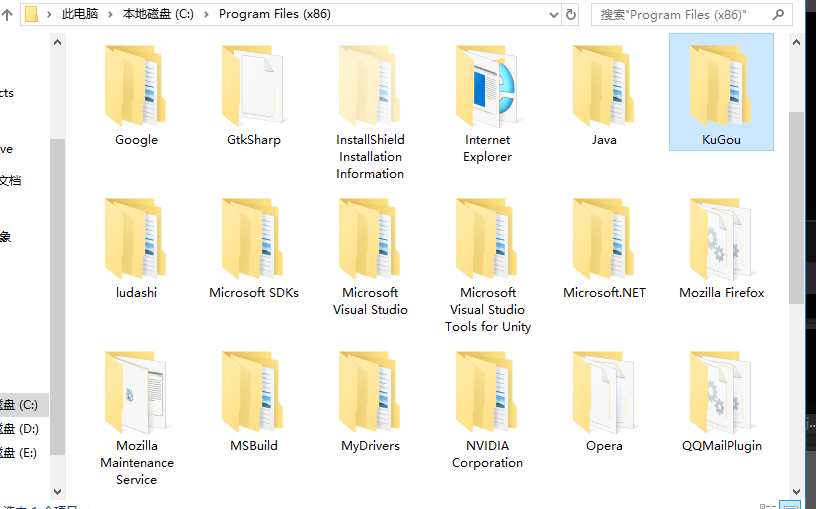Select the Mozilla Maintenance Service folder
Image resolution: width=816 pixels, height=509 pixels.
click(136, 419)
